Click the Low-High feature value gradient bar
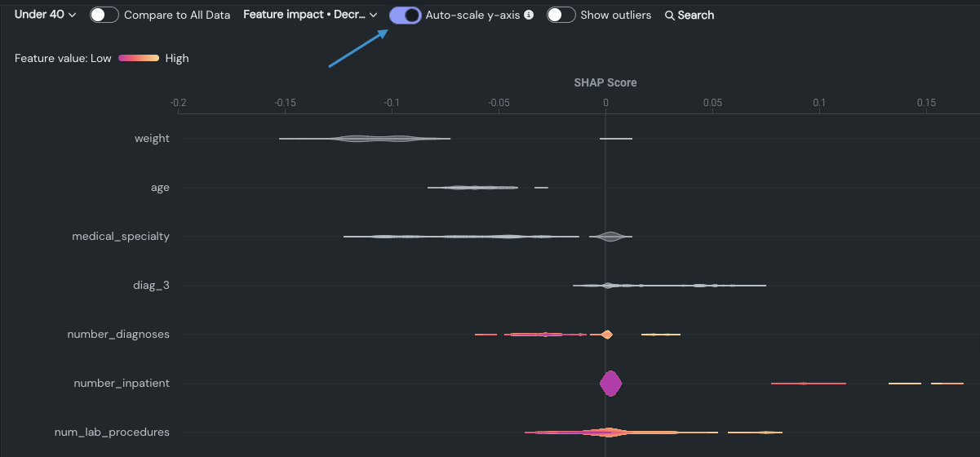980x457 pixels. [138, 58]
